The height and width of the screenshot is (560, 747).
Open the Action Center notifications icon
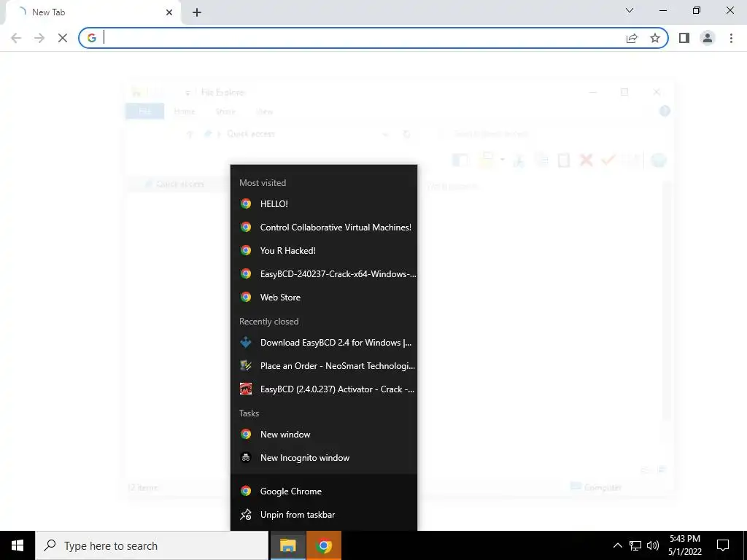pyautogui.click(x=723, y=545)
